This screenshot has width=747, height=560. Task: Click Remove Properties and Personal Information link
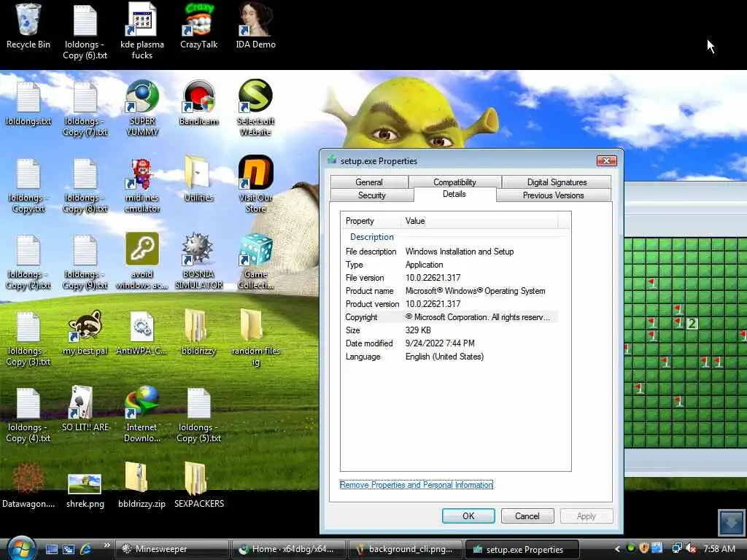click(417, 485)
